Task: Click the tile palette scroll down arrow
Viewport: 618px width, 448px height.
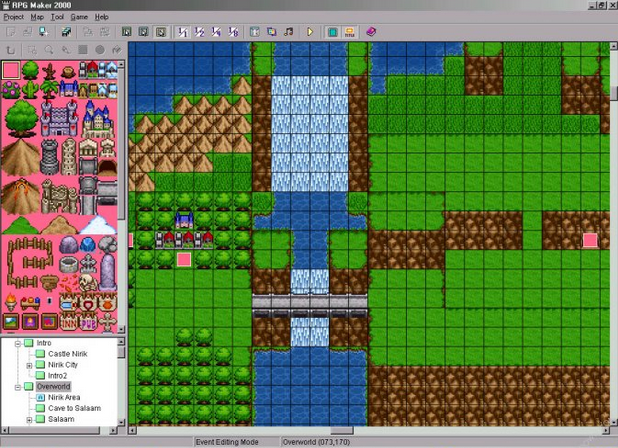Action: pos(121,328)
